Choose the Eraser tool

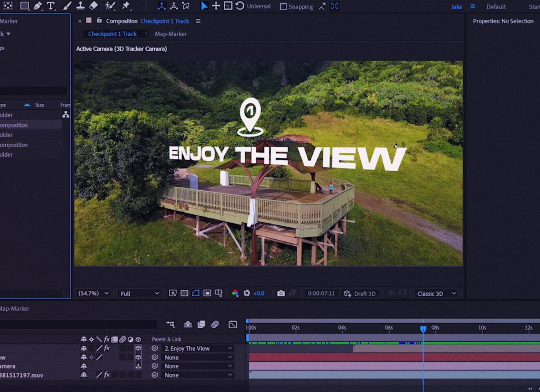[x=93, y=6]
